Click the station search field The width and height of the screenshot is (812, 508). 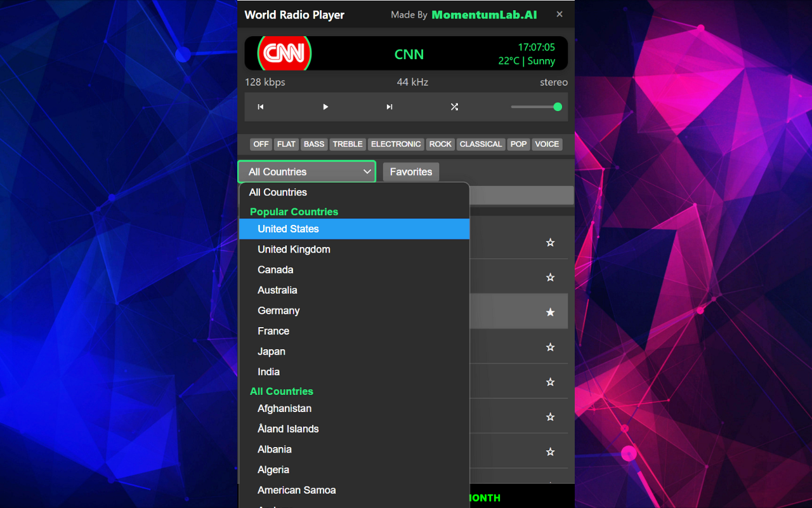click(x=521, y=196)
